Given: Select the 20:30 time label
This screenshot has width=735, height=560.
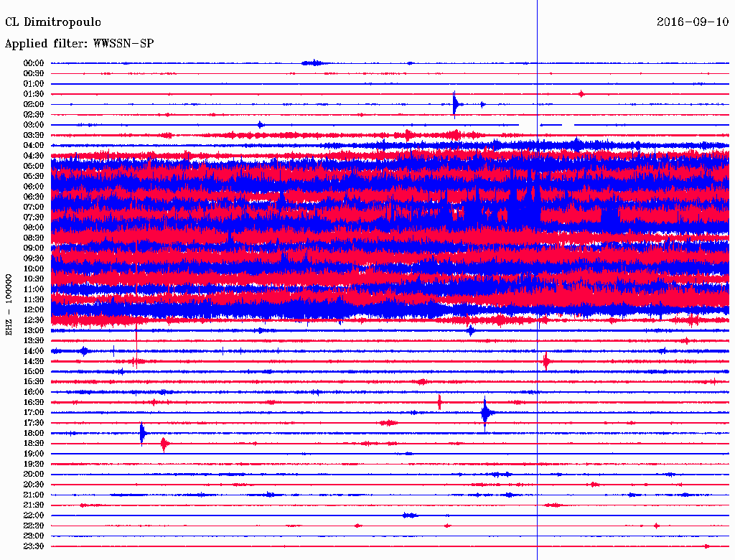Looking at the screenshot, I should [34, 485].
